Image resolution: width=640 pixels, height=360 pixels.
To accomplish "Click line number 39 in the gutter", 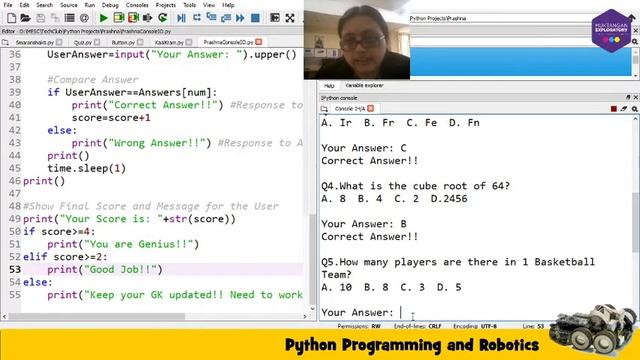I will (15, 93).
